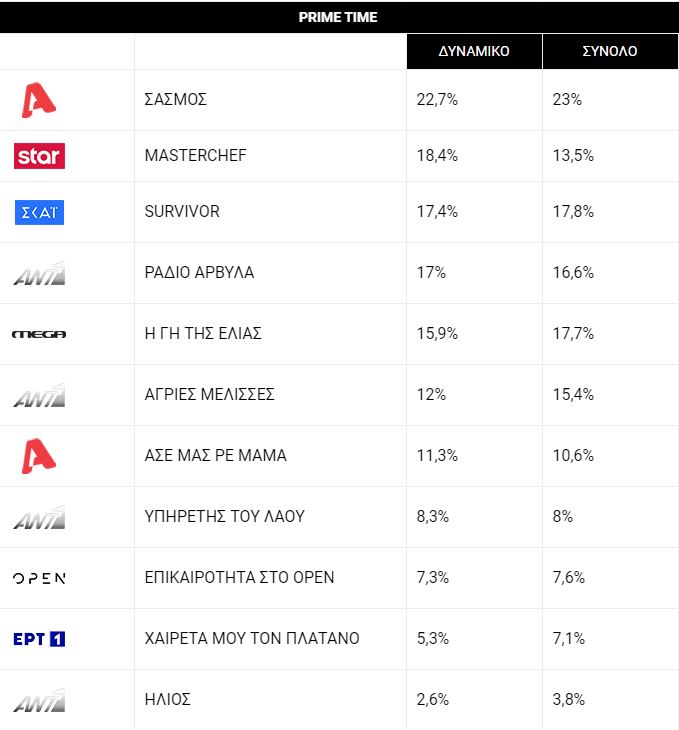Viewport: 679px width, 730px height.
Task: Click the PRIME TIME table header
Action: pos(338,17)
